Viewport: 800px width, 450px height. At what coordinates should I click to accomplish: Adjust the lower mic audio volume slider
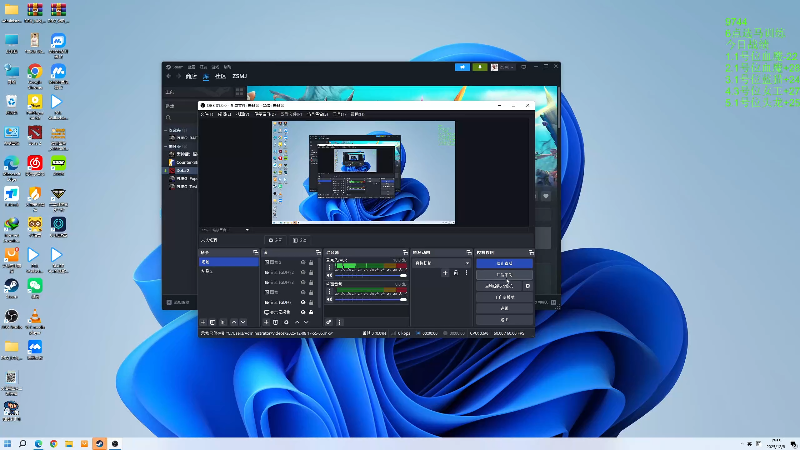pyautogui.click(x=371, y=299)
